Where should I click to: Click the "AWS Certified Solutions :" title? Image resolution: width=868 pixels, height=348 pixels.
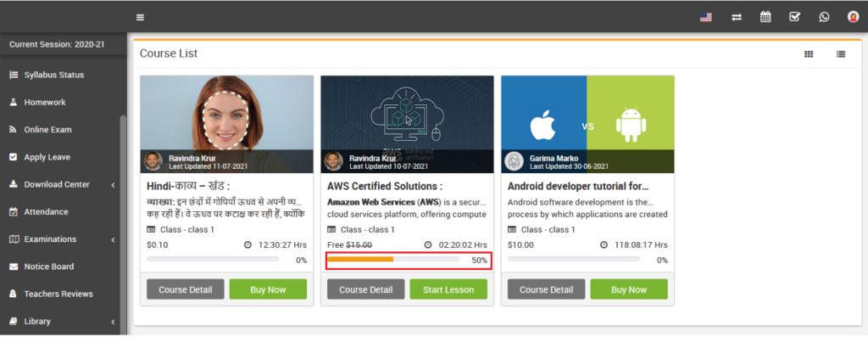[385, 186]
